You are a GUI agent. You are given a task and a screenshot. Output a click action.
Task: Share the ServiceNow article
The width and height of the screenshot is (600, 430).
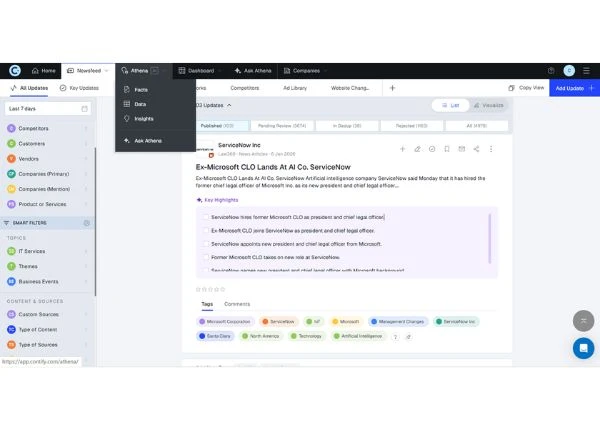point(476,149)
